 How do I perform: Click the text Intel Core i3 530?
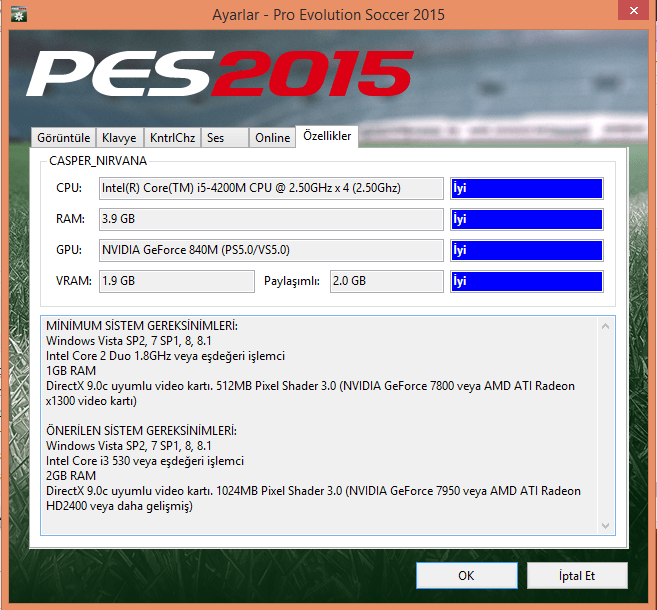88,461
